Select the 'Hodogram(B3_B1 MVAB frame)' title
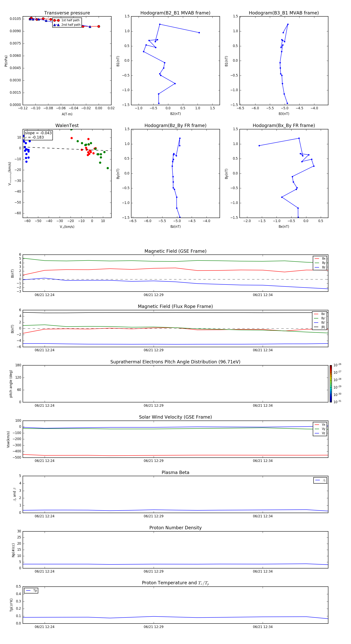This screenshot has width=351, height=644. pos(284,13)
